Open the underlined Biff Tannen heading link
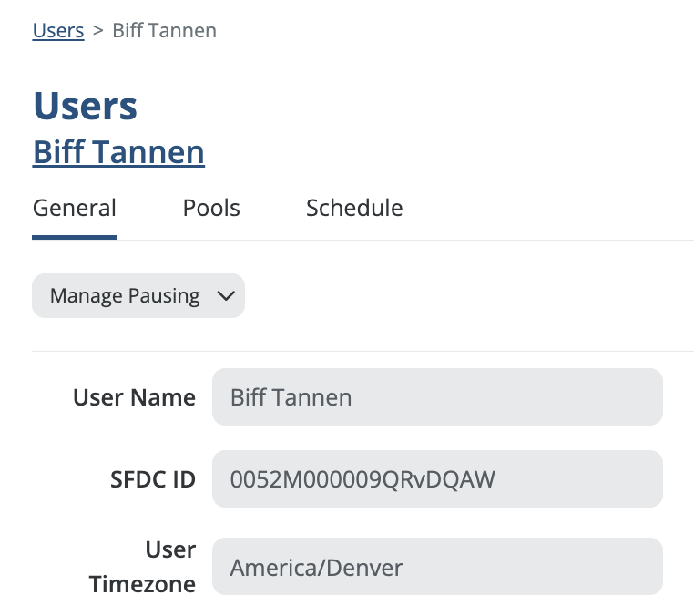Viewport: 694px width, 616px height. coord(118,152)
